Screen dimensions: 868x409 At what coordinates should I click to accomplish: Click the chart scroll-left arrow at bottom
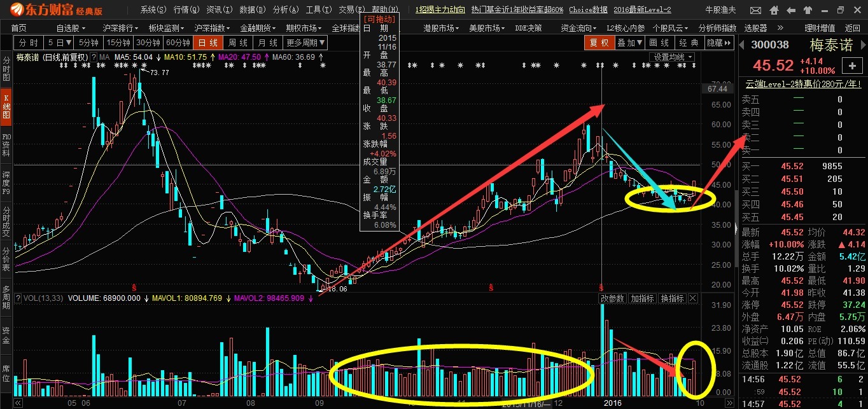click(x=18, y=403)
